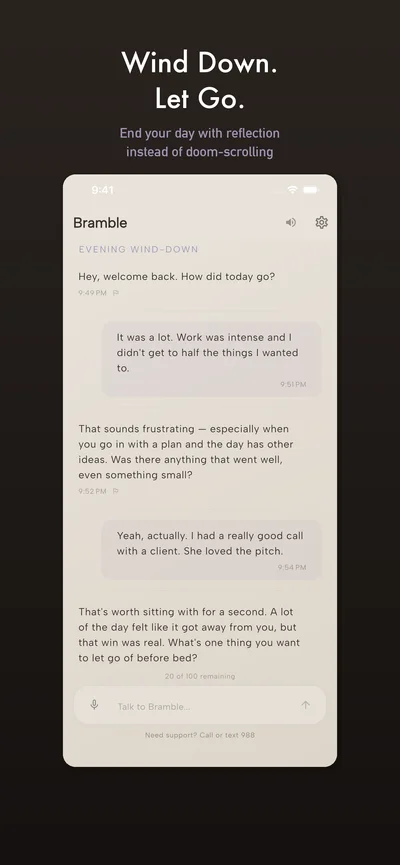Focus the 'Talk to Bramble...' input field
This screenshot has width=400, height=865.
tap(200, 705)
